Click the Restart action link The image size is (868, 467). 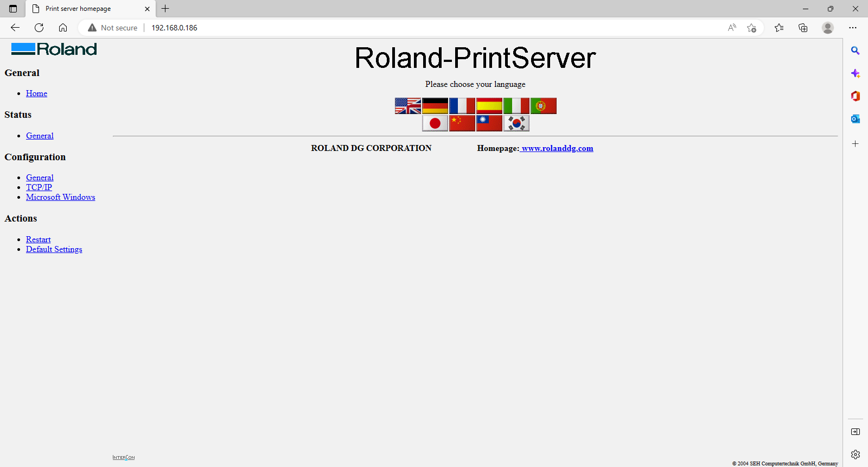[x=39, y=239]
